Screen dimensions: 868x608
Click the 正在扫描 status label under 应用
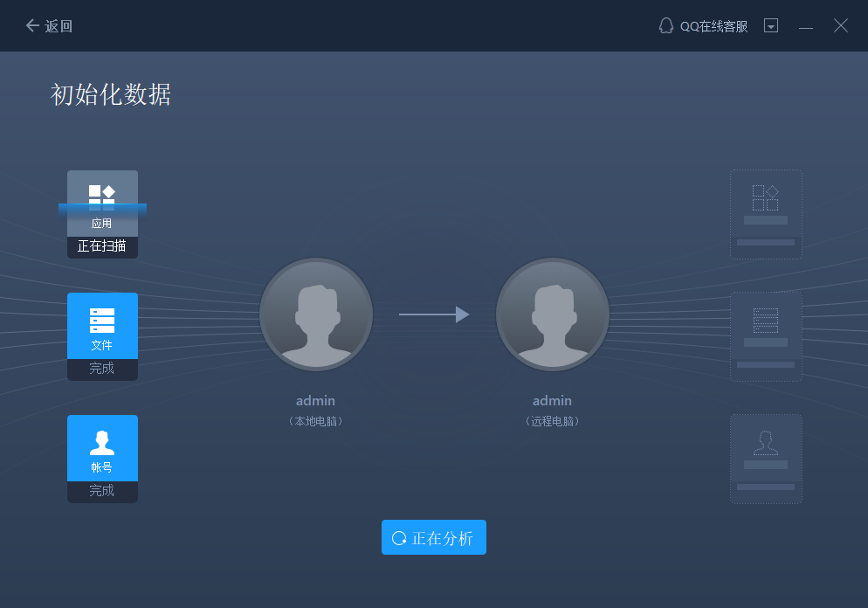coord(102,245)
